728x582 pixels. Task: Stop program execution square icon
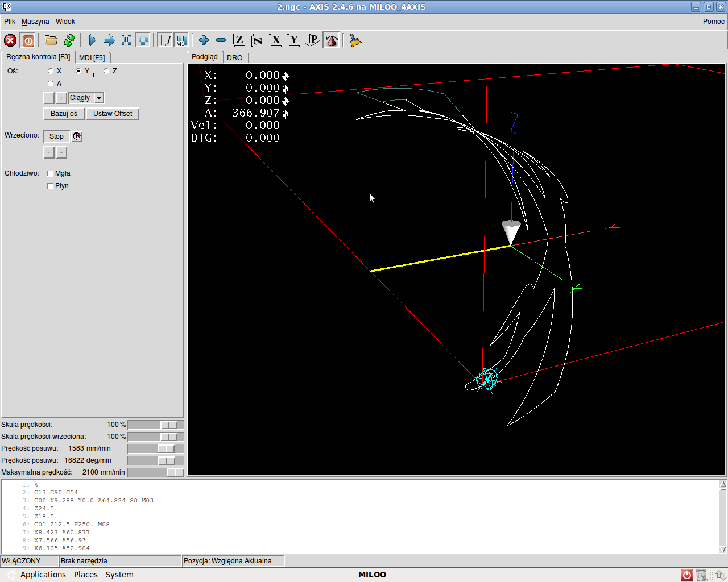[x=143, y=40]
